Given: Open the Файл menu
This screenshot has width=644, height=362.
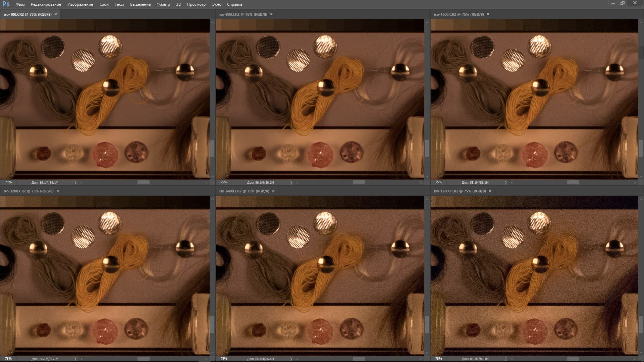Looking at the screenshot, I should (20, 4).
